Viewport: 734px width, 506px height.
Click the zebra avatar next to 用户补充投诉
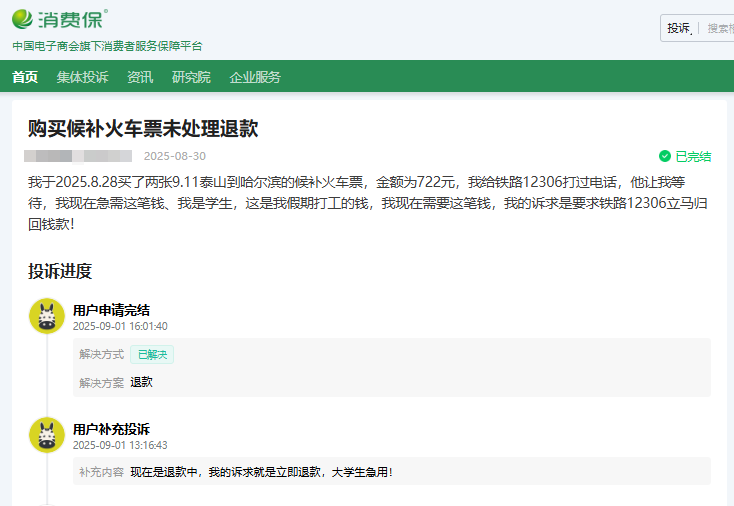46,435
